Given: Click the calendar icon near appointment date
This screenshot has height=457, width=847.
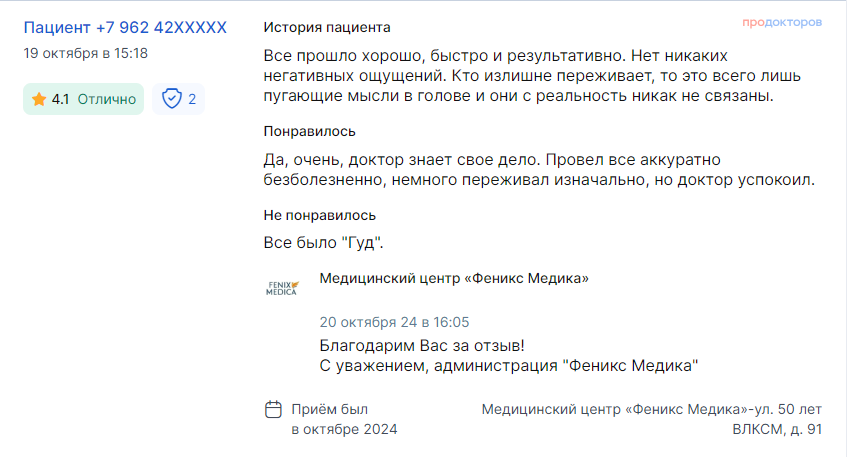Looking at the screenshot, I should 273,409.
